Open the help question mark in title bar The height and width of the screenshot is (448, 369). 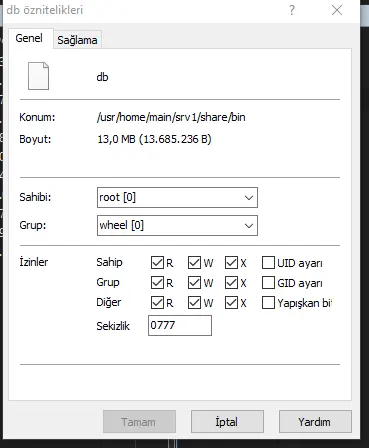coord(292,10)
